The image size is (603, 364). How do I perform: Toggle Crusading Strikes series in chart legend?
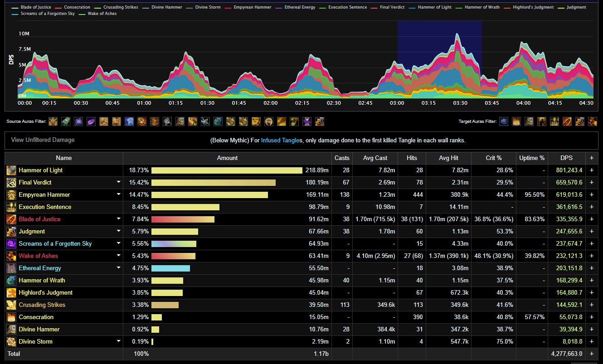pos(116,7)
